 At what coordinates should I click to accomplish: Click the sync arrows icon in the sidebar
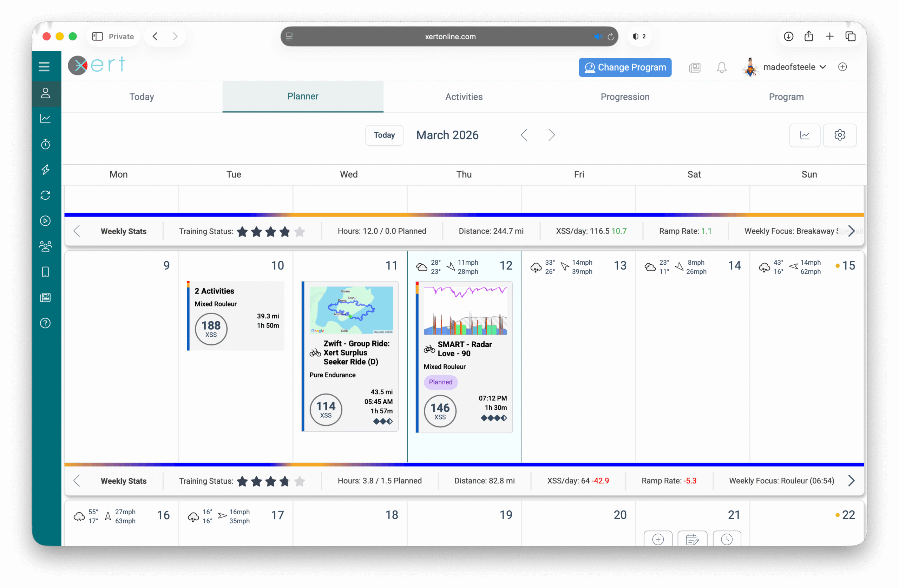click(x=45, y=195)
